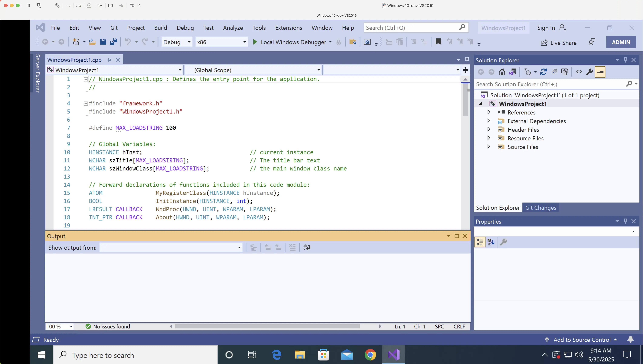The height and width of the screenshot is (364, 643).
Task: Open the 100 % zoom dropdown
Action: click(x=59, y=326)
